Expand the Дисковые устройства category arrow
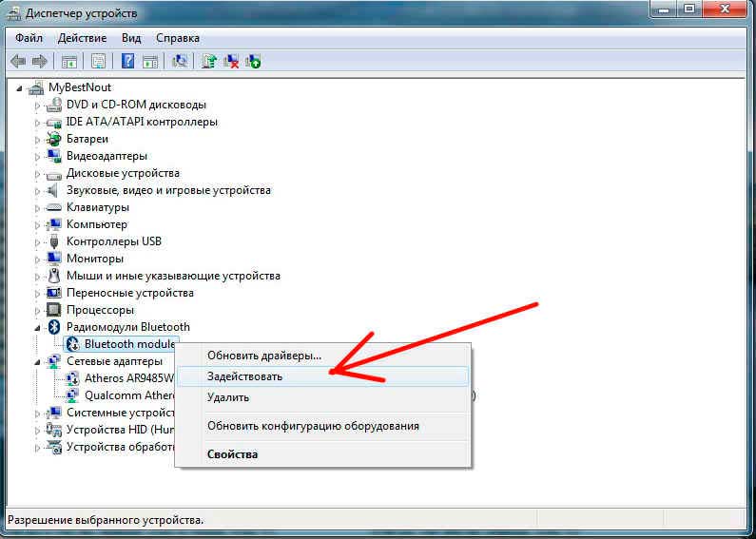Viewport: 756px width, 539px height. click(x=37, y=174)
